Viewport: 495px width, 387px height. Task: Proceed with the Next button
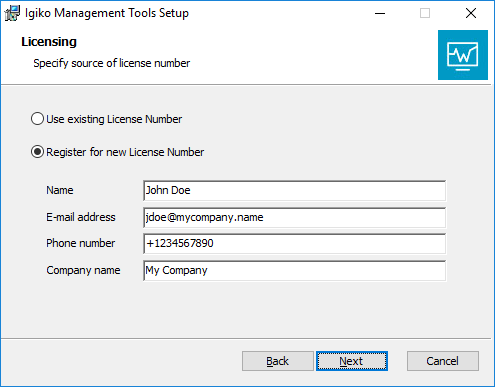pos(352,361)
